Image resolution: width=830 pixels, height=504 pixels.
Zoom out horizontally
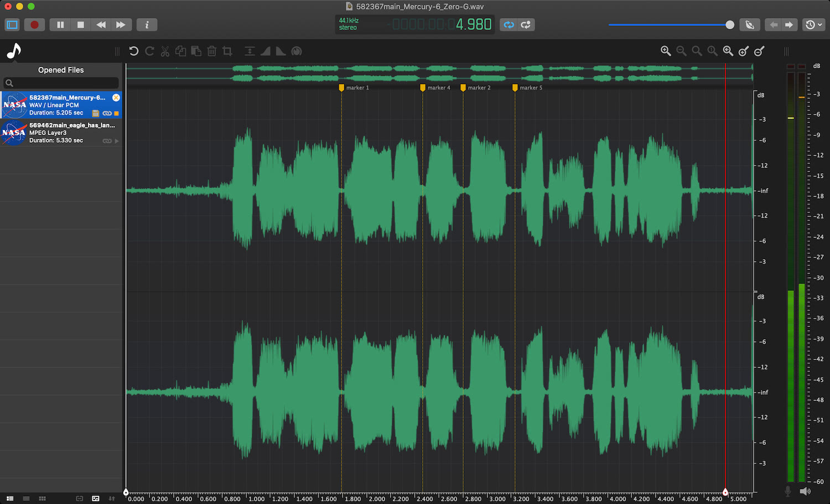click(x=681, y=51)
